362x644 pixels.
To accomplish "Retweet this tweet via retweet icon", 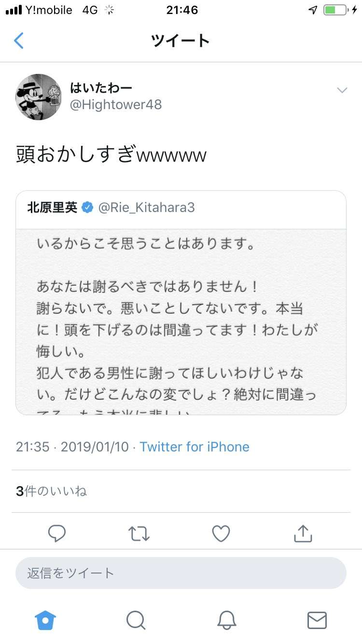I will 139,533.
